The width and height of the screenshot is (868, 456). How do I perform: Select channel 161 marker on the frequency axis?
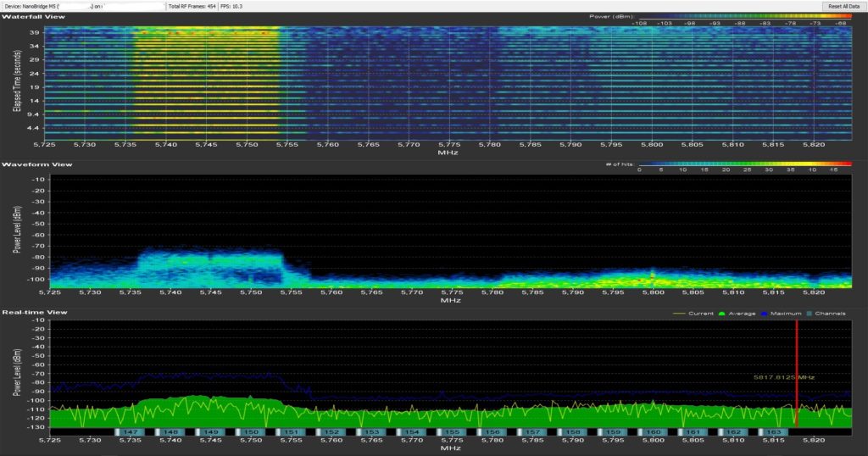(693, 432)
